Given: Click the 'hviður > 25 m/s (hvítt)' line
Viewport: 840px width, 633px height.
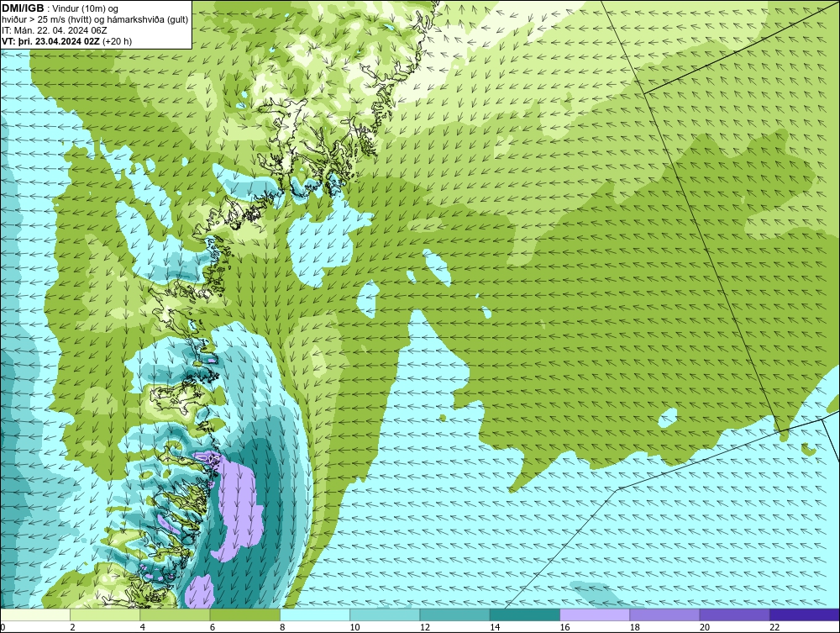Looking at the screenshot, I should pos(47,20).
